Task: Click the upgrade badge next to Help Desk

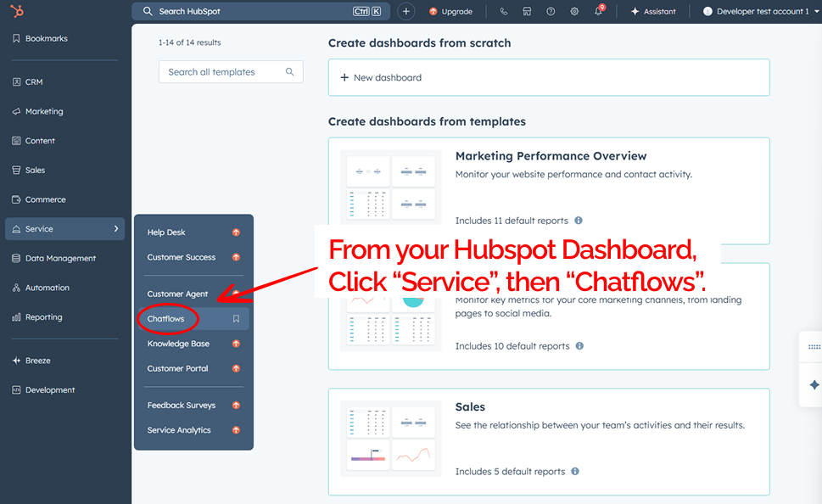Action: [x=236, y=232]
